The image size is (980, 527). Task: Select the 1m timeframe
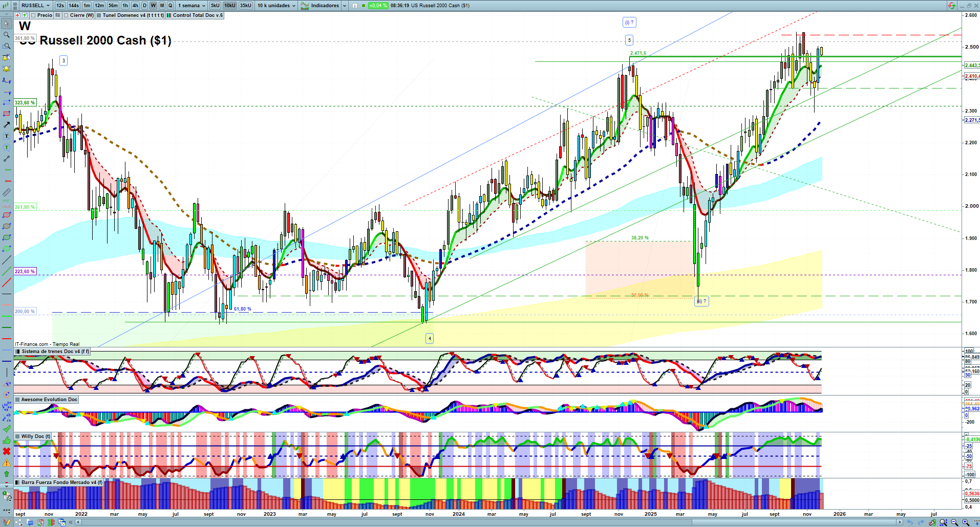87,6
